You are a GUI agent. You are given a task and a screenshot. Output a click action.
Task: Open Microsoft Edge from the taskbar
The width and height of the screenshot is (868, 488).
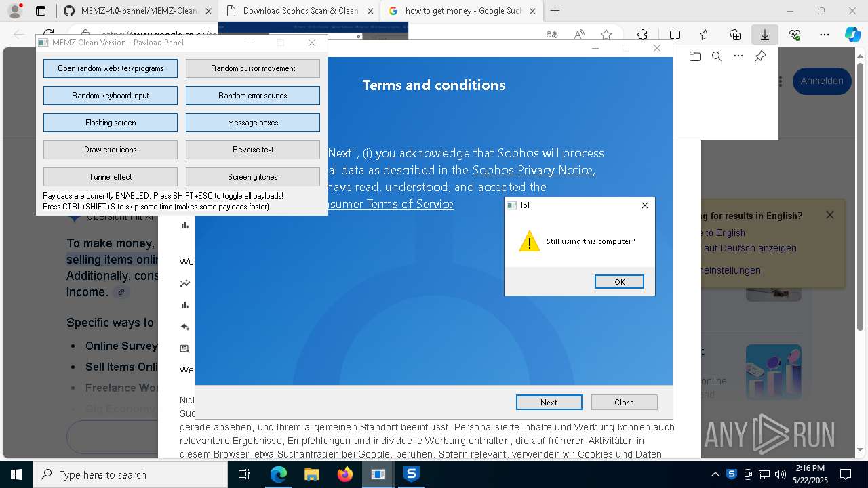pos(279,474)
